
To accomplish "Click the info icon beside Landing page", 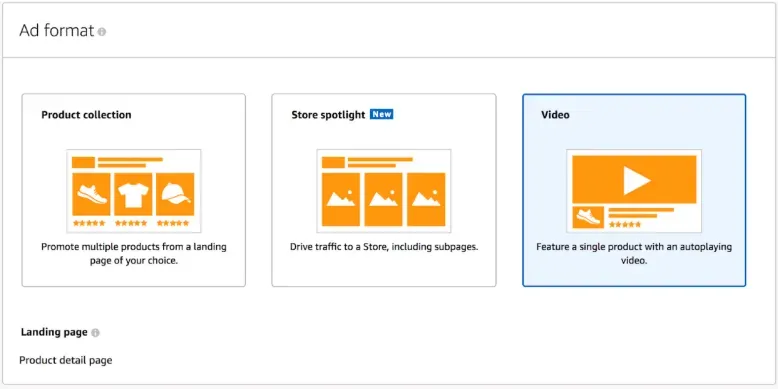I will click(x=95, y=333).
